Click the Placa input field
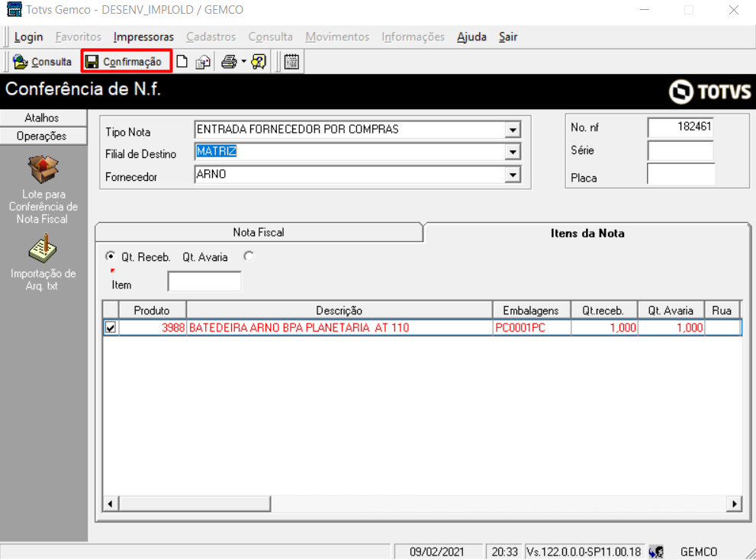 (x=680, y=174)
